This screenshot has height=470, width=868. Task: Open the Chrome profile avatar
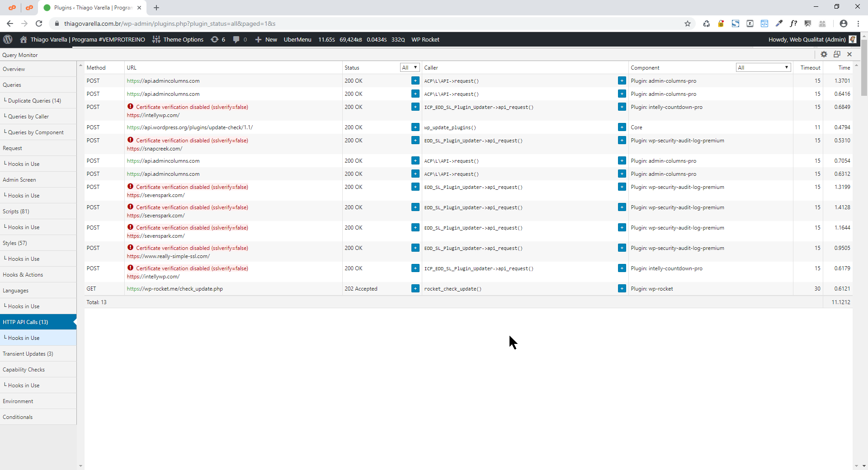point(844,23)
